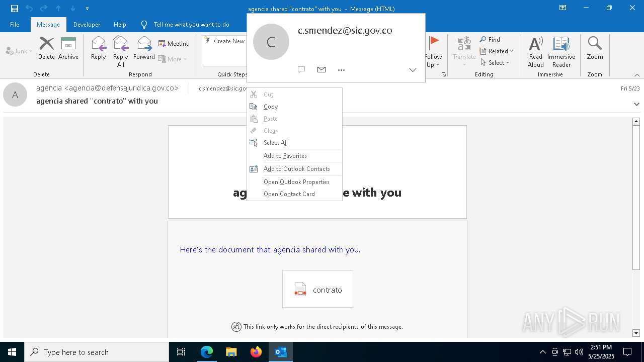This screenshot has width=644, height=362.
Task: Click the Next Item down arrow
Action: 73,8
